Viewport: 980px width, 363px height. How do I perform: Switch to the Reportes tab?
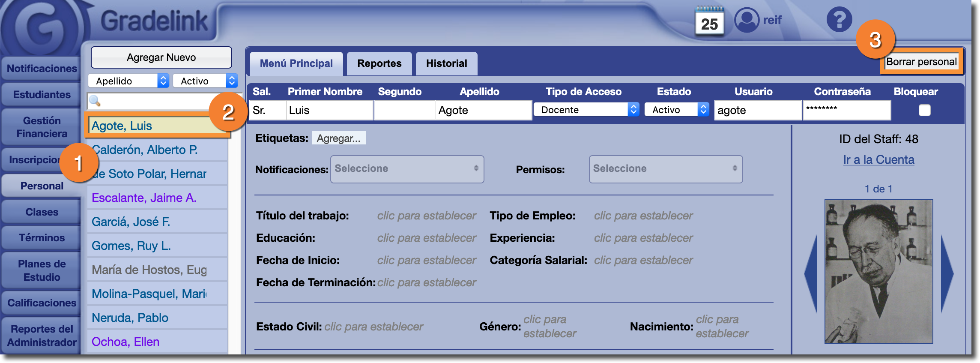click(379, 63)
